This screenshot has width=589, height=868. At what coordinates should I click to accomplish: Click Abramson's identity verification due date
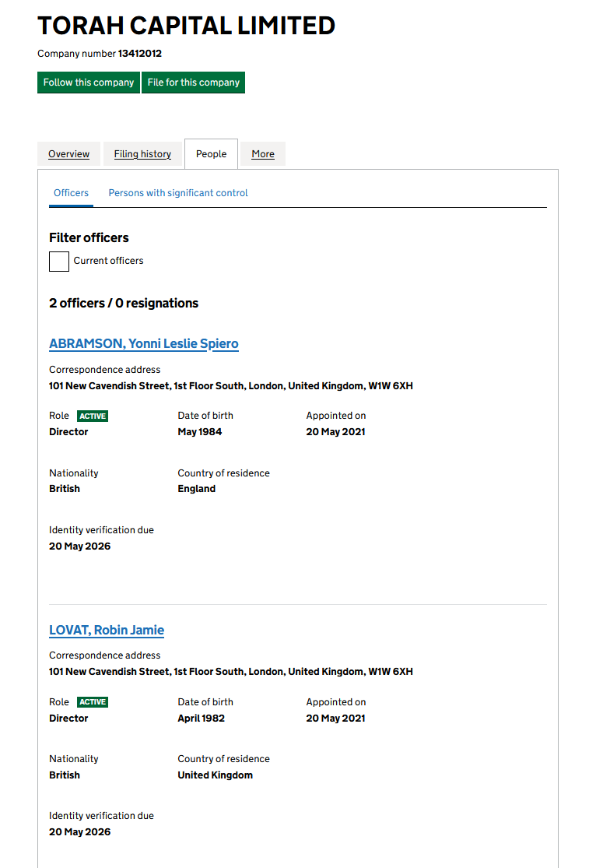(79, 546)
